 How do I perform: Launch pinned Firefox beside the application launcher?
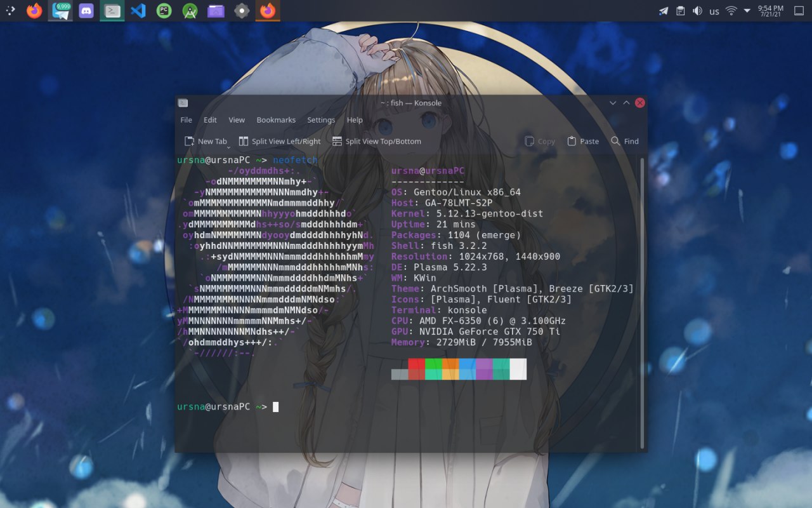coord(34,11)
